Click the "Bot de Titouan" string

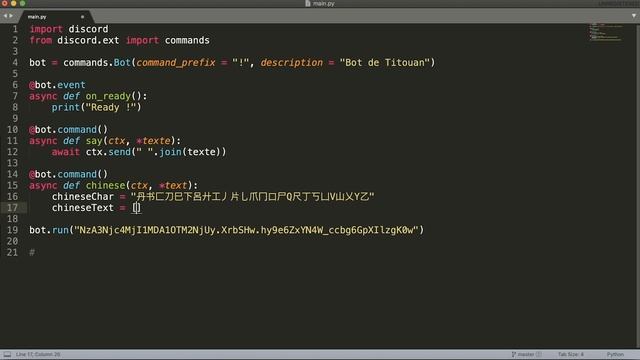(x=385, y=63)
